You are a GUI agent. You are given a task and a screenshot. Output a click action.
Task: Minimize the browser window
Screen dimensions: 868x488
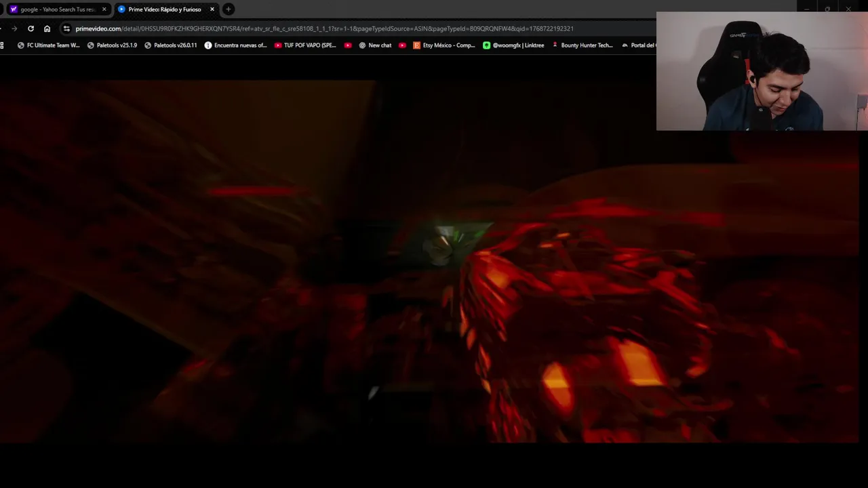806,9
